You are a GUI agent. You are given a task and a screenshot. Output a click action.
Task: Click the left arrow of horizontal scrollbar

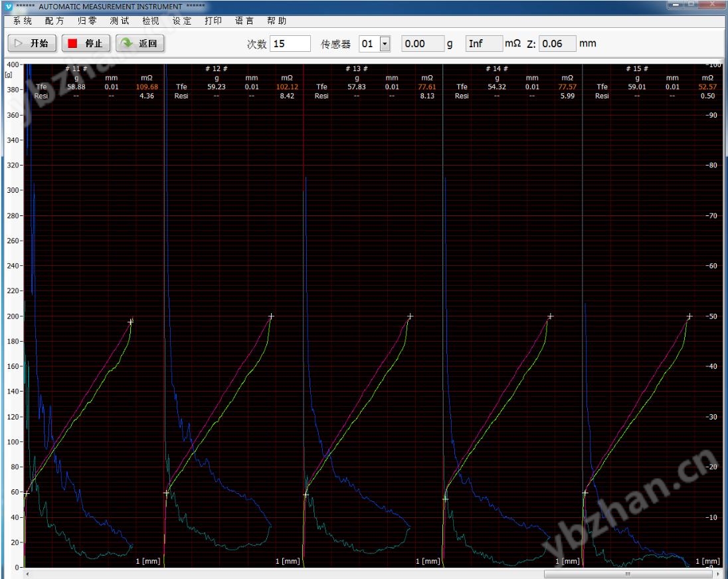(x=27, y=574)
